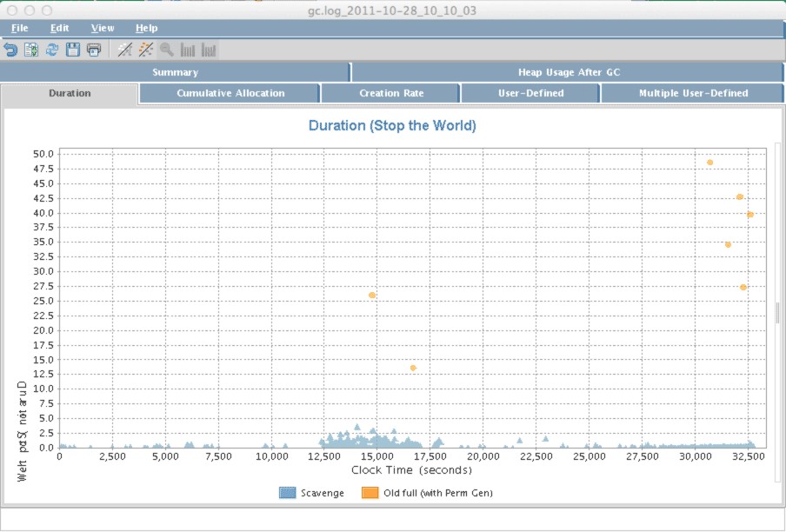Open the Help menu

(x=146, y=28)
